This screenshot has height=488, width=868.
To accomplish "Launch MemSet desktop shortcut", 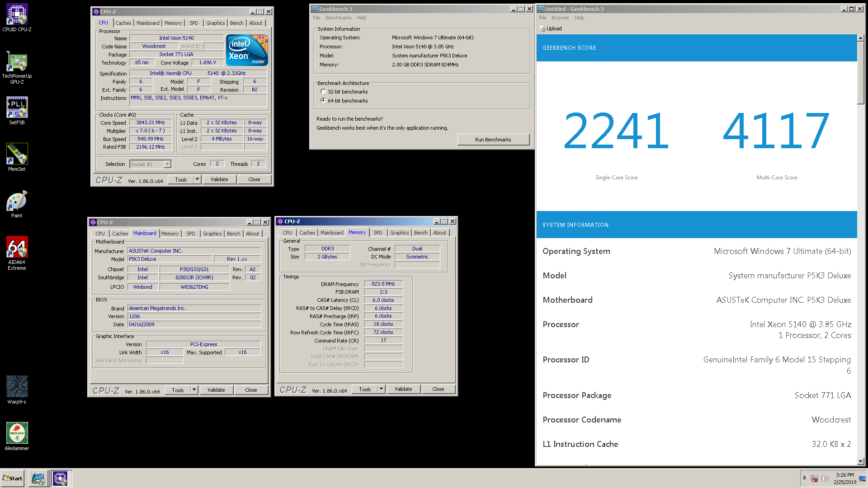I will click(x=17, y=157).
